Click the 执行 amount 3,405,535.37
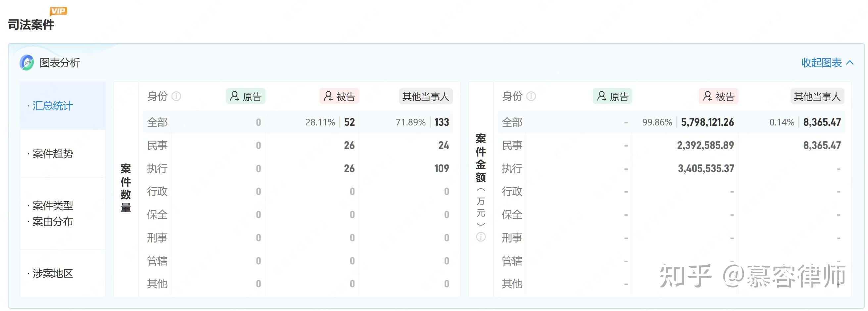868x311 pixels. point(706,169)
